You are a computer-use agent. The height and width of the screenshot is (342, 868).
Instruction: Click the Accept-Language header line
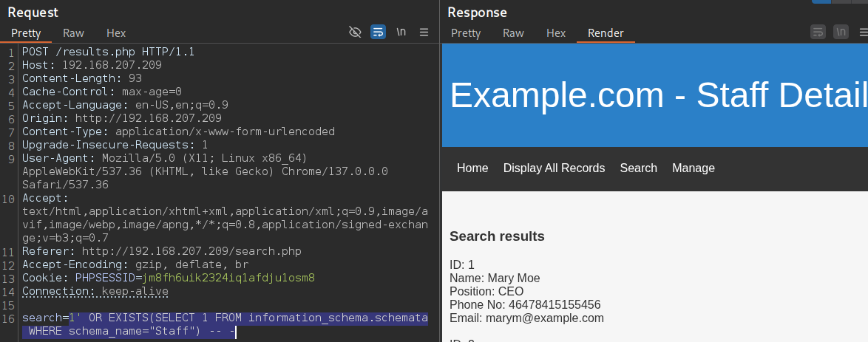[x=125, y=105]
